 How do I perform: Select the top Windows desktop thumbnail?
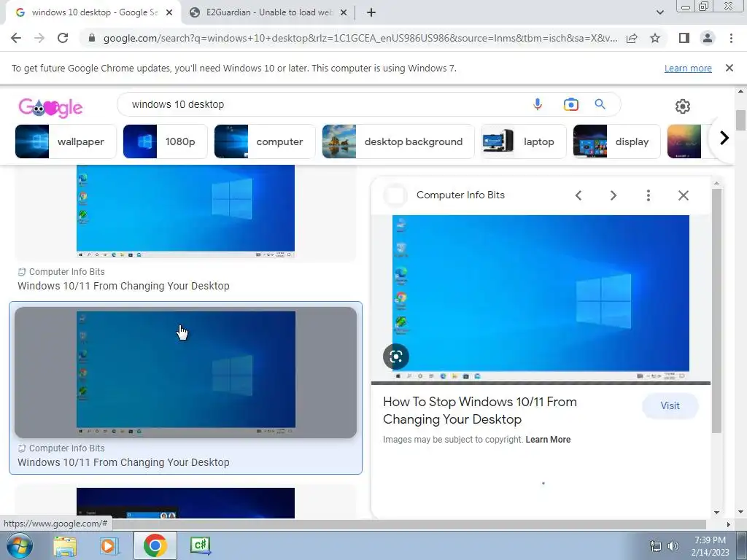185,211
